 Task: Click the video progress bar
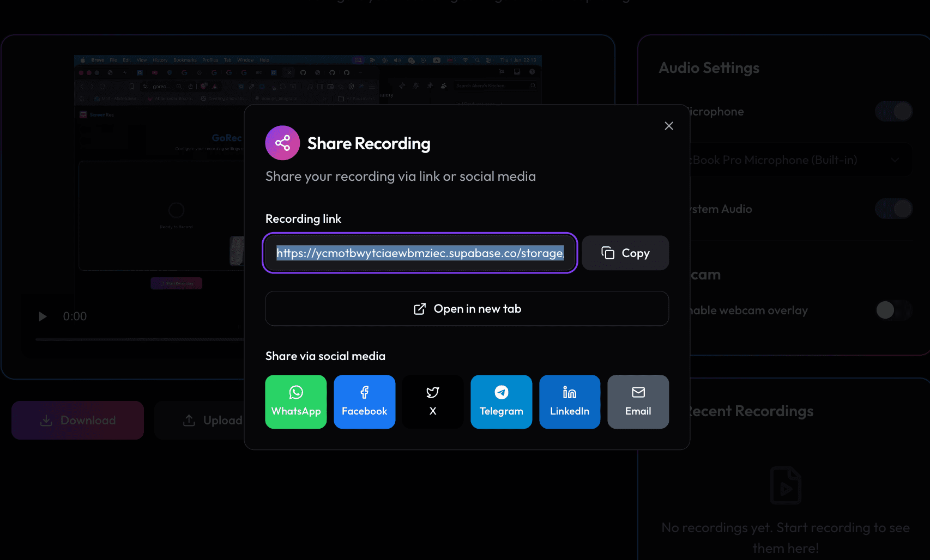140,339
